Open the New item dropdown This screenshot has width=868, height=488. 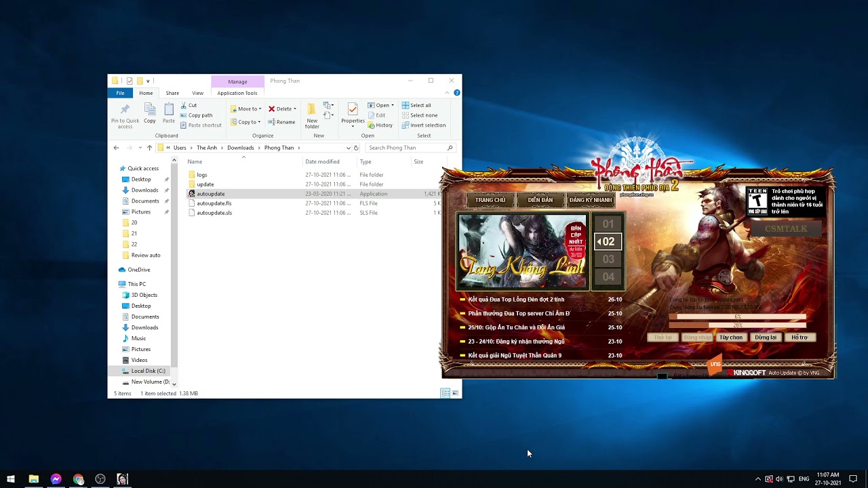click(x=328, y=105)
